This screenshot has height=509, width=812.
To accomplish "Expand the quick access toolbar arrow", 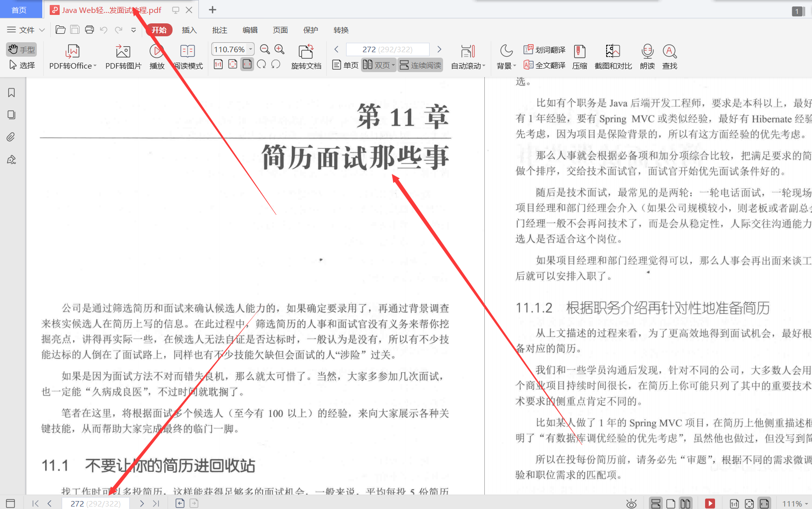I will pyautogui.click(x=133, y=30).
